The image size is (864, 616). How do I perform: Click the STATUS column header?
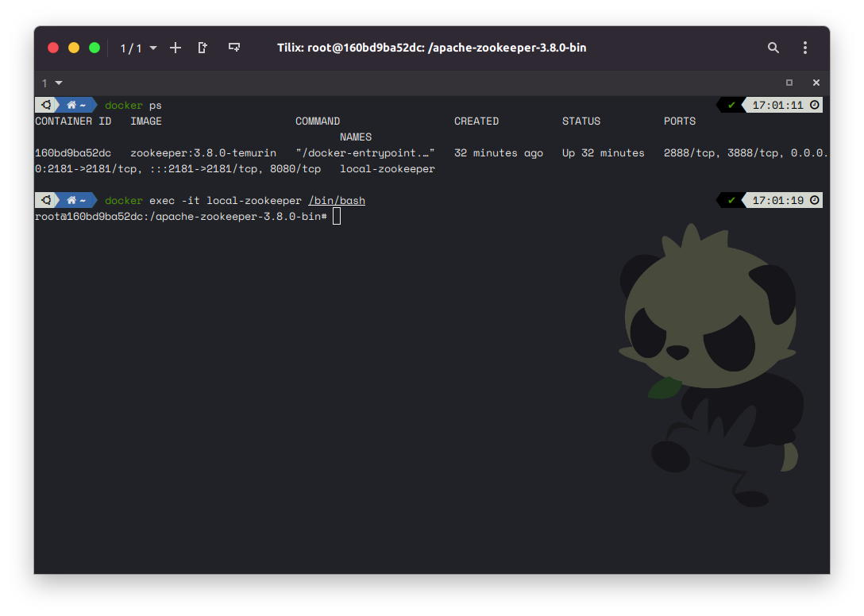point(580,121)
